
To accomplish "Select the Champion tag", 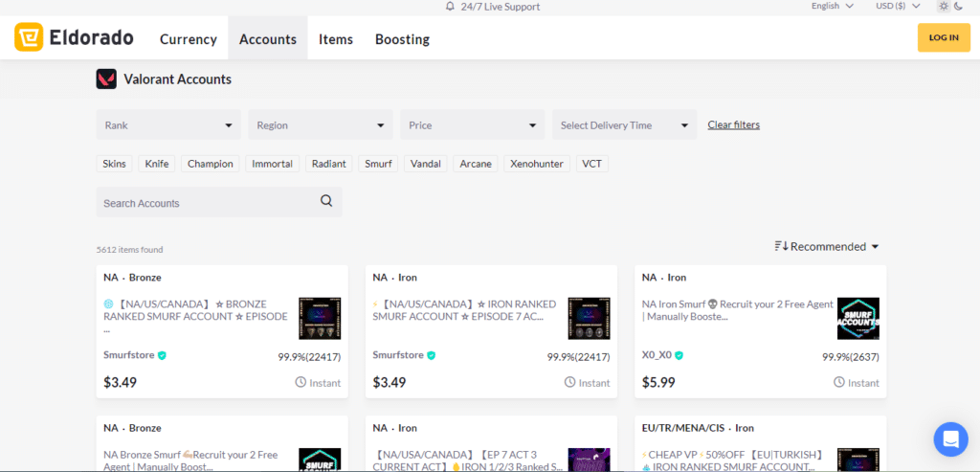I will tap(211, 164).
